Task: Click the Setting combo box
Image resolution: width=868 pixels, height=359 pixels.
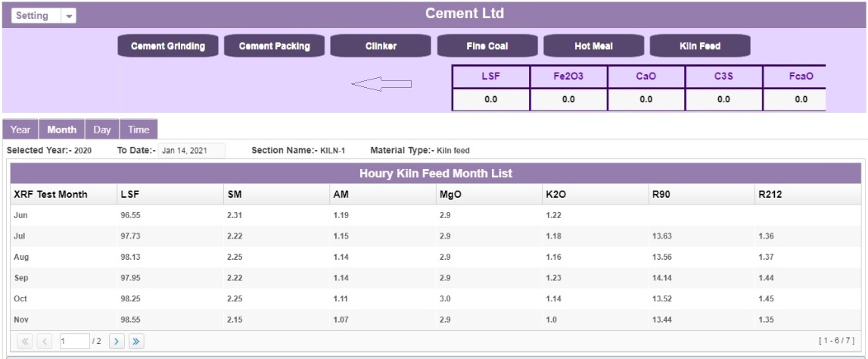Action: 36,16
